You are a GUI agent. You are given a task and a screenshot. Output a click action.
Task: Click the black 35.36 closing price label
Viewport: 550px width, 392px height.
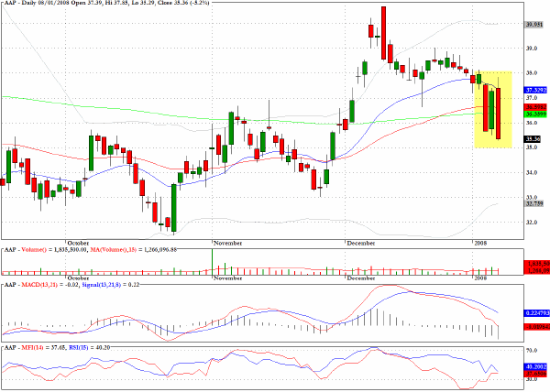[x=533, y=139]
